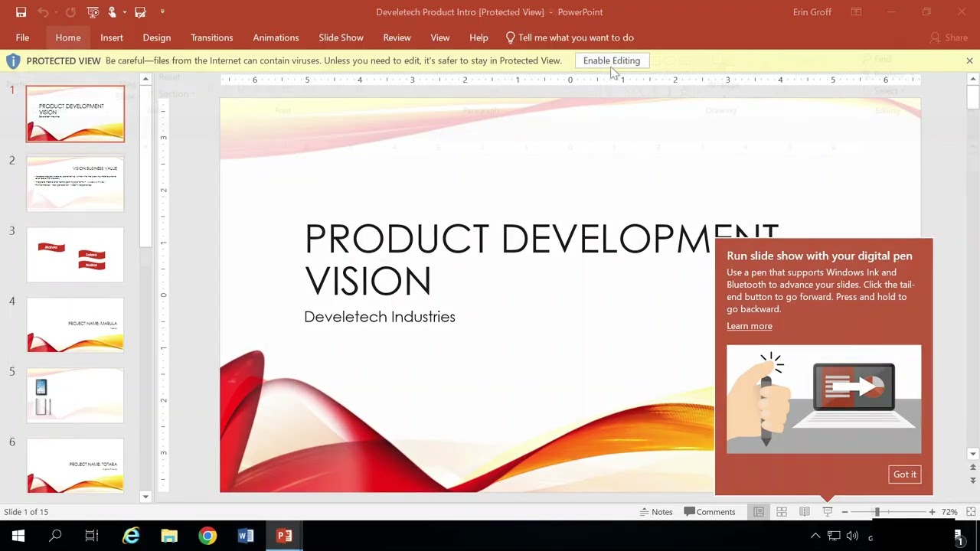The width and height of the screenshot is (980, 551).
Task: Open the Help tab
Action: 479,37
